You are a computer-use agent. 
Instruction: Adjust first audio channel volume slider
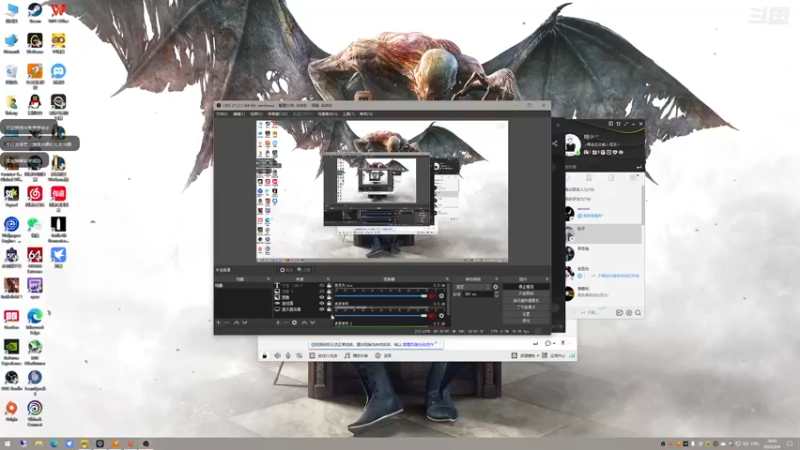click(x=381, y=296)
